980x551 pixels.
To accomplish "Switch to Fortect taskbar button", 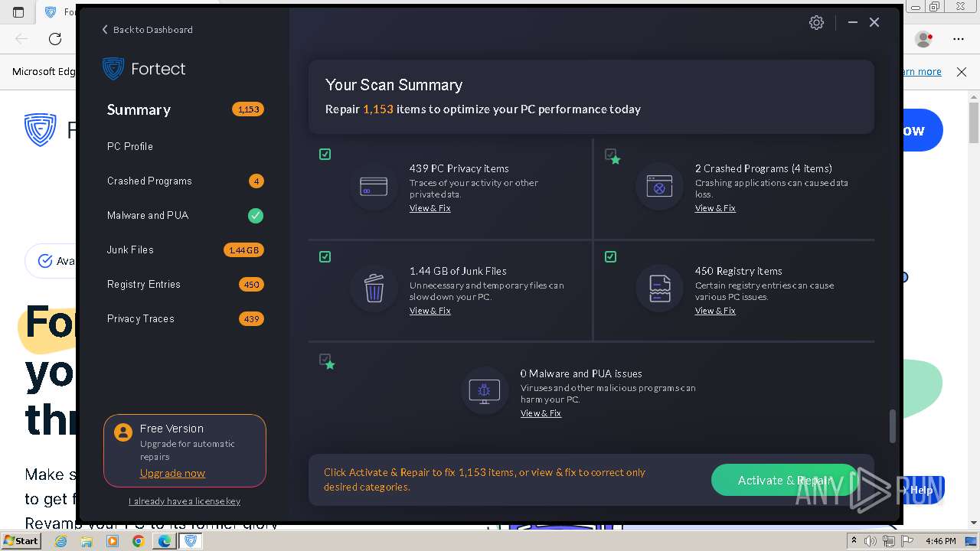I will (x=191, y=541).
